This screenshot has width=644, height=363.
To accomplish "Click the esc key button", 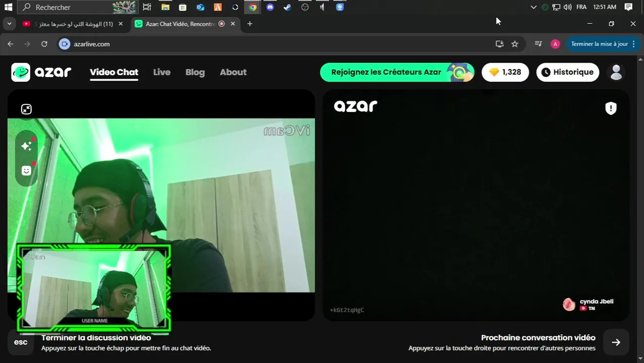I will (x=21, y=342).
